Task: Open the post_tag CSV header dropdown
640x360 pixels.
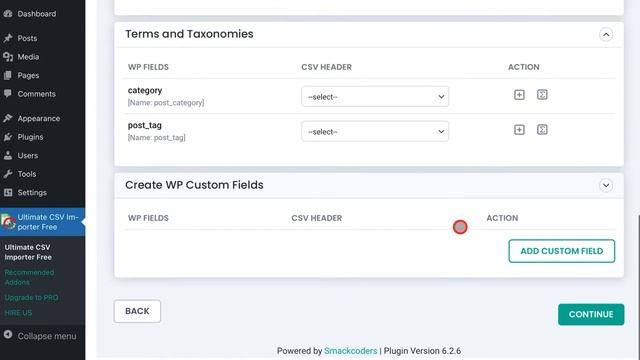Action: click(x=375, y=131)
